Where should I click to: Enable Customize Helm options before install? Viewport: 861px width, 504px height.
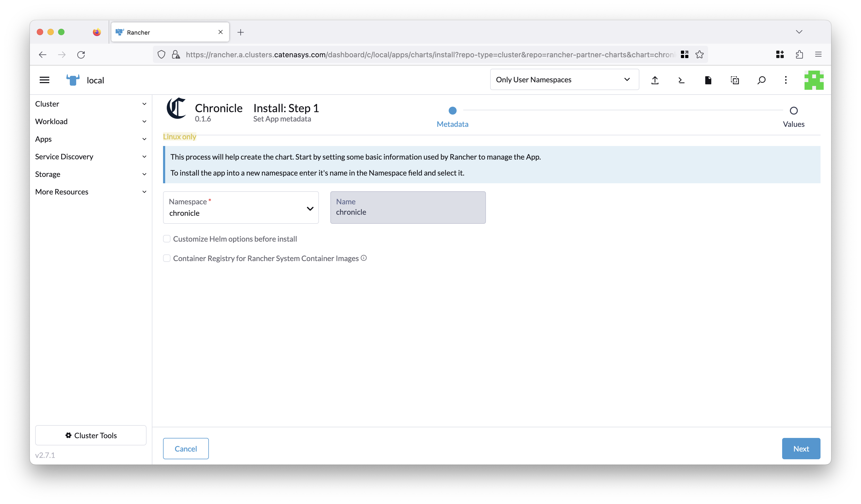(167, 238)
